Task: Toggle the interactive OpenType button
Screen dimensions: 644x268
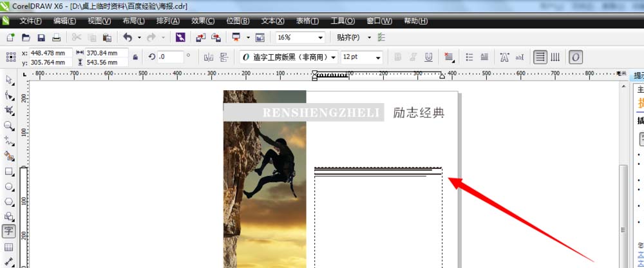Action: pos(575,57)
